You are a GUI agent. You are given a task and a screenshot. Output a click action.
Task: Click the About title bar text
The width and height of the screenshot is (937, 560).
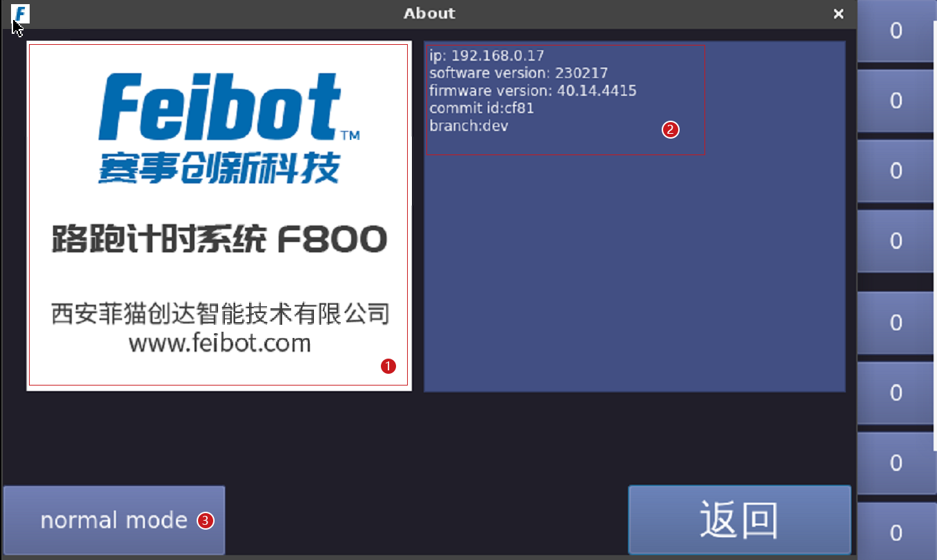(429, 13)
